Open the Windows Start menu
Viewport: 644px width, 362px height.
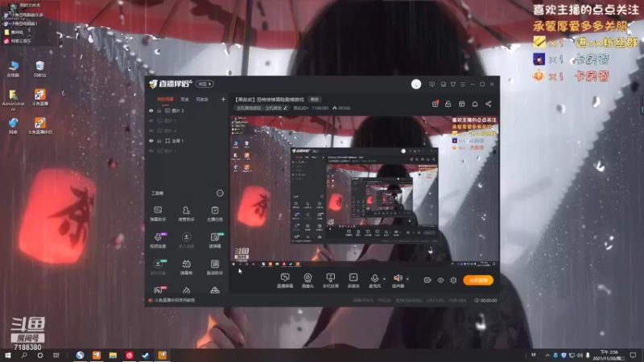[7, 356]
